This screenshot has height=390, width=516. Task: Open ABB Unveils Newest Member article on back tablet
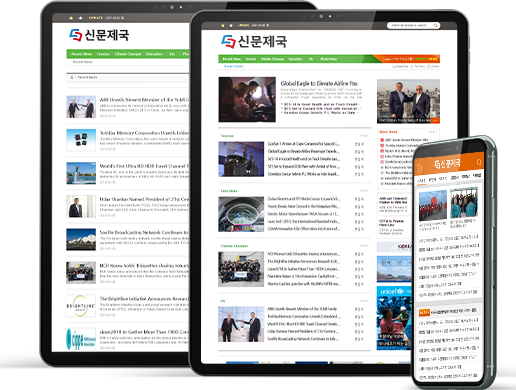point(144,100)
